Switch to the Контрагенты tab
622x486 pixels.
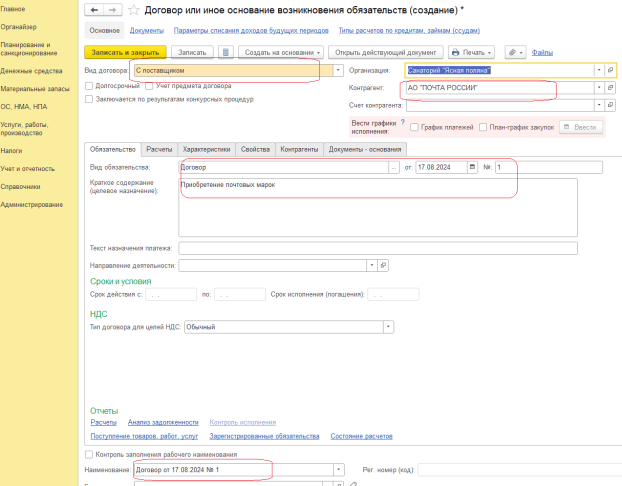299,150
